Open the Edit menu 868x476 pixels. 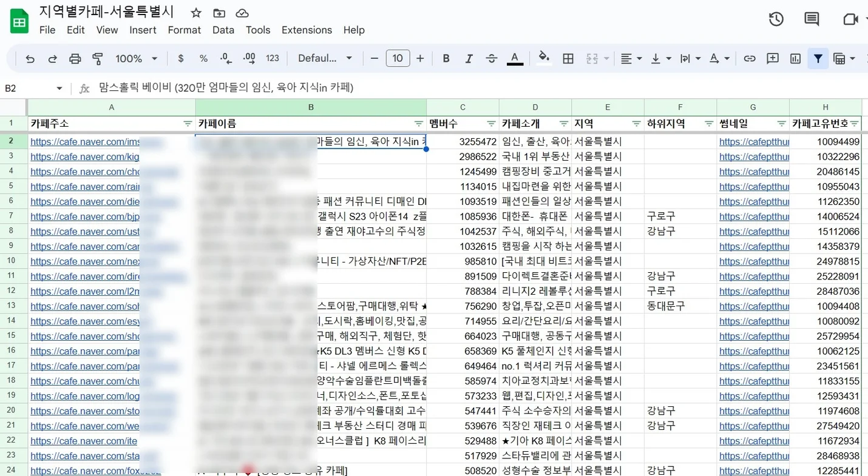(76, 30)
